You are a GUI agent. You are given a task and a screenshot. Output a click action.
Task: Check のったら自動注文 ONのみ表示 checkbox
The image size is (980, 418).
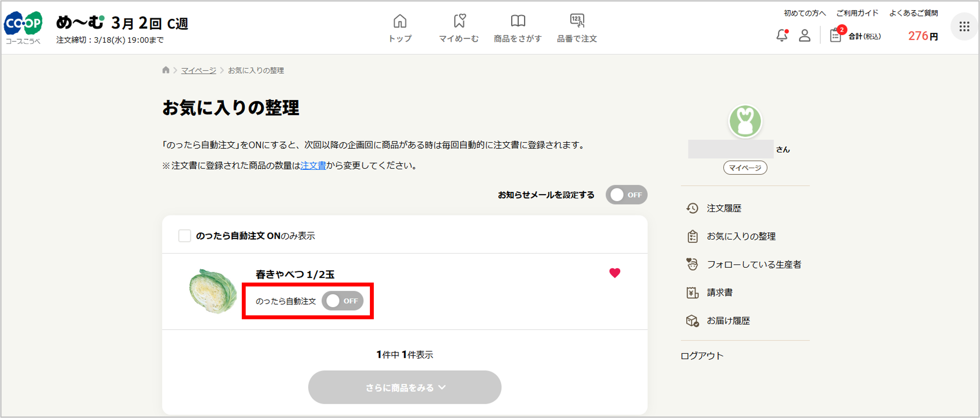pos(184,236)
